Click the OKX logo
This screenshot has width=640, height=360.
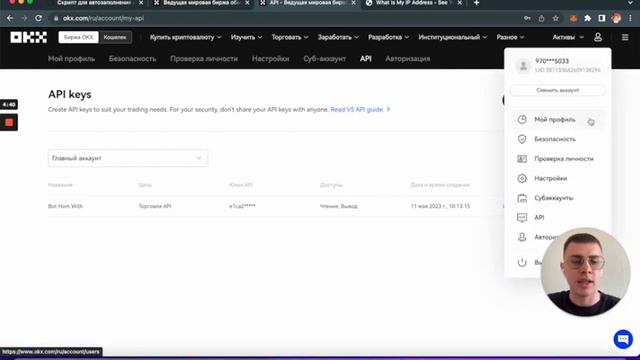click(x=29, y=38)
